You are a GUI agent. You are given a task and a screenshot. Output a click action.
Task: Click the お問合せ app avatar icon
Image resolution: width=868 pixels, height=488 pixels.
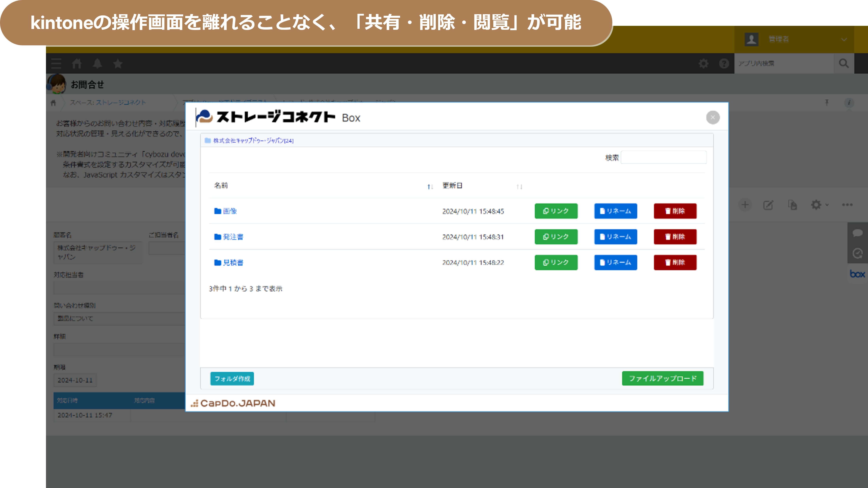coord(56,84)
